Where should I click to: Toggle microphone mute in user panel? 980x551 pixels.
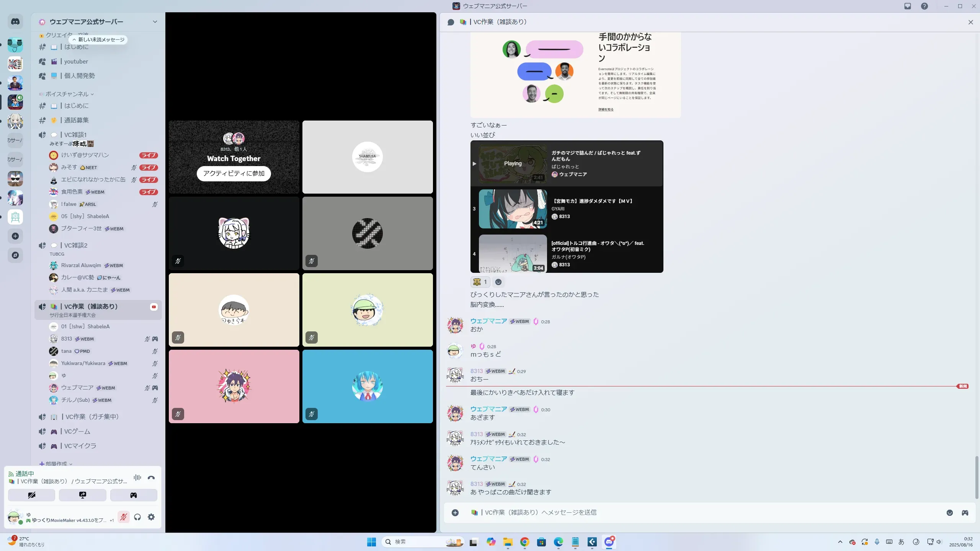click(123, 517)
